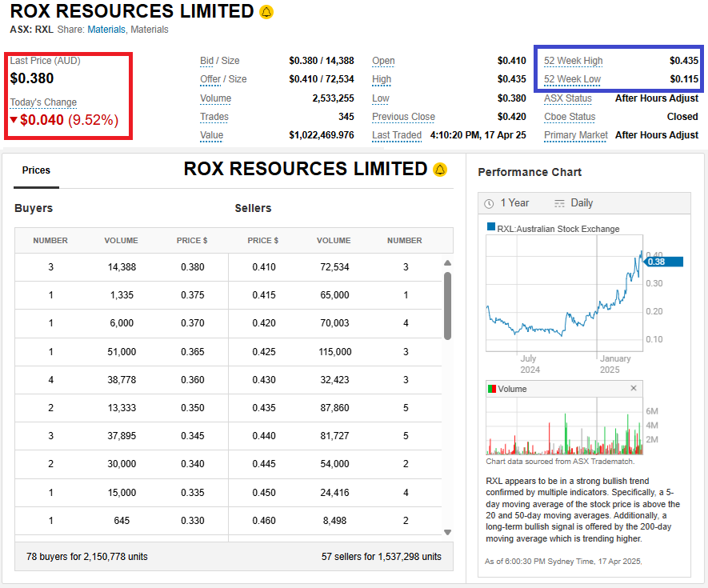Click the blue RXL series legend square

[491, 228]
